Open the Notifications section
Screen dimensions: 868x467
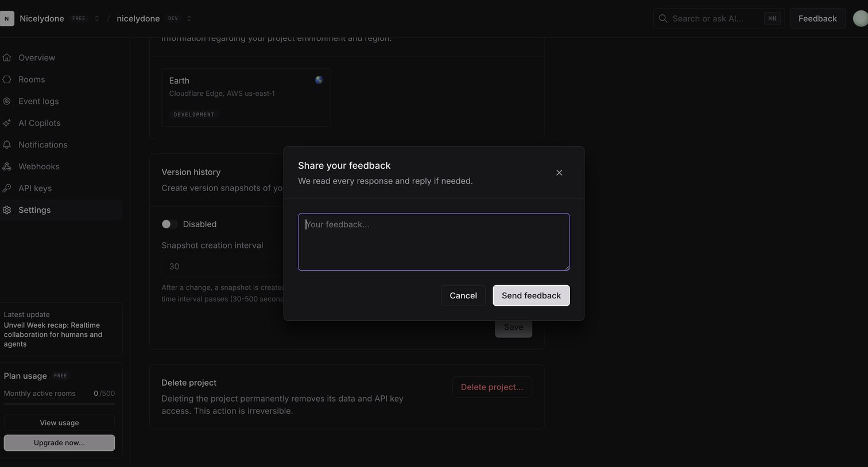pos(61,145)
